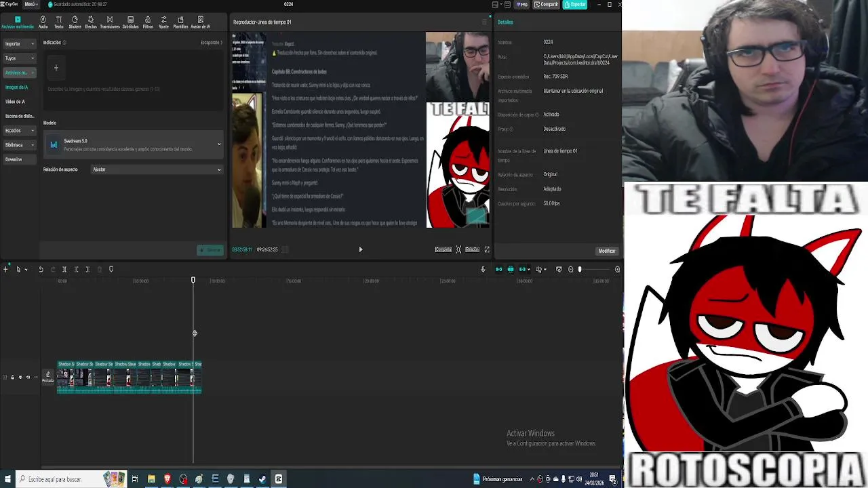The height and width of the screenshot is (488, 868).
Task: Click the microphone record voiceover icon
Action: click(483, 270)
